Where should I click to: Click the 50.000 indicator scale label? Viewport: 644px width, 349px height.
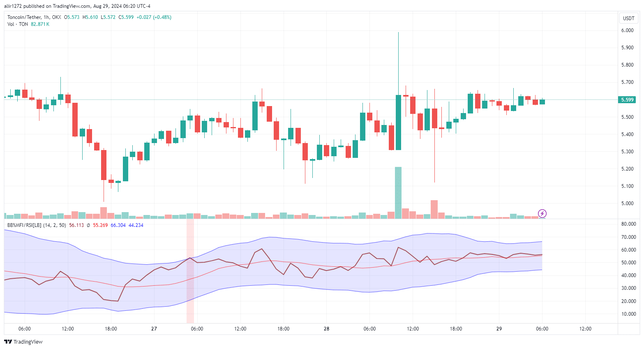(x=629, y=263)
